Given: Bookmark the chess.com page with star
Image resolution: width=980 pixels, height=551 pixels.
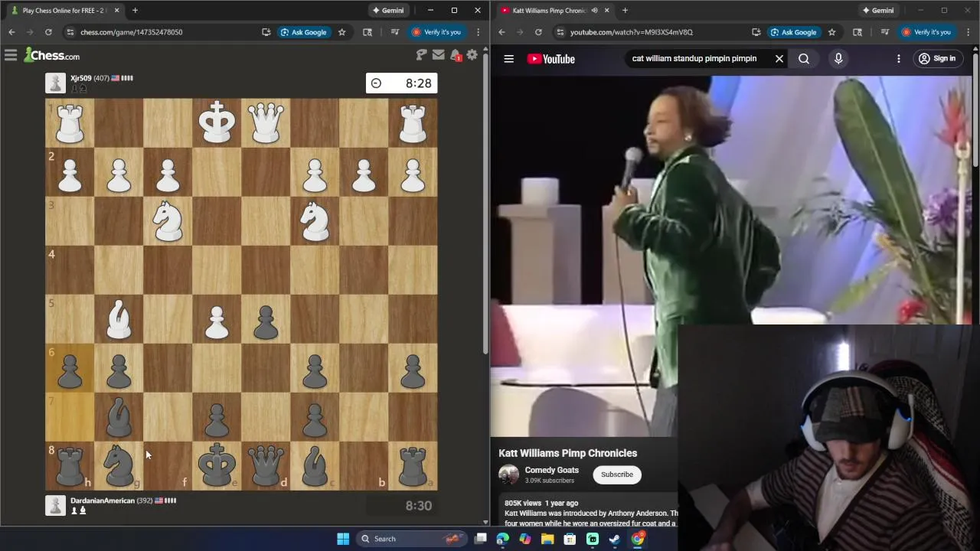Looking at the screenshot, I should (342, 32).
